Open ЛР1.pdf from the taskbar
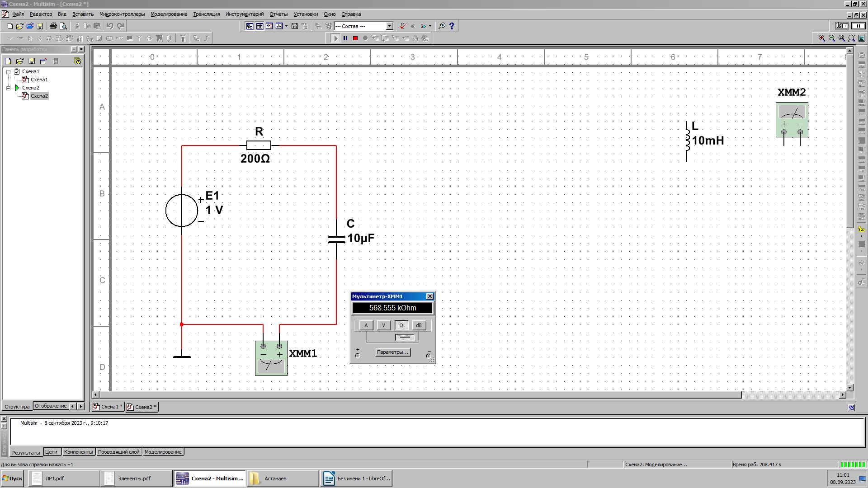This screenshot has width=868, height=488. click(64, 479)
